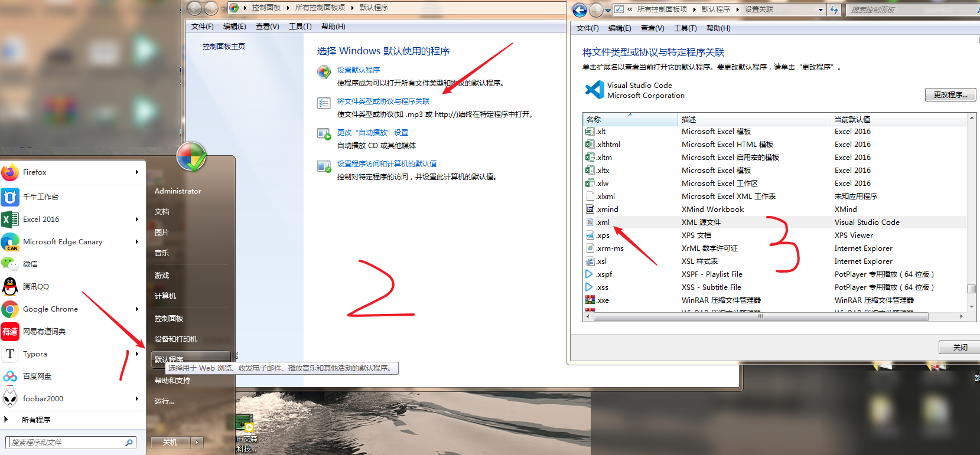Open the 编辑(E) menu in the 设置关联 window
Viewport: 980px width, 455px height.
tap(620, 28)
